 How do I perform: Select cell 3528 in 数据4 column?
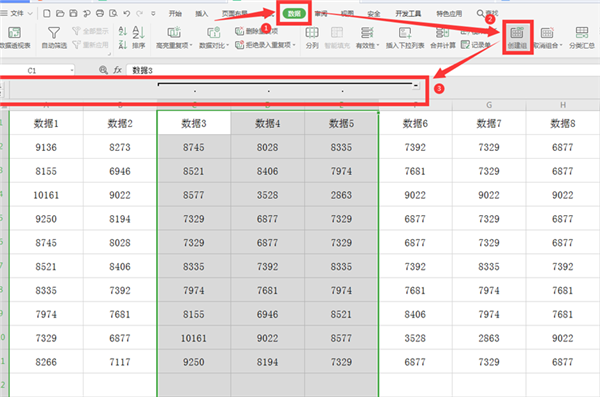(x=267, y=195)
